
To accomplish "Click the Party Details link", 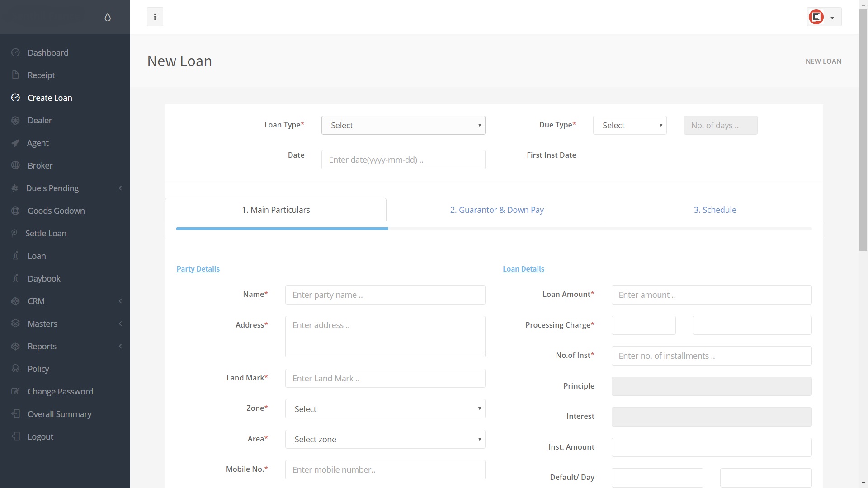I will (198, 269).
